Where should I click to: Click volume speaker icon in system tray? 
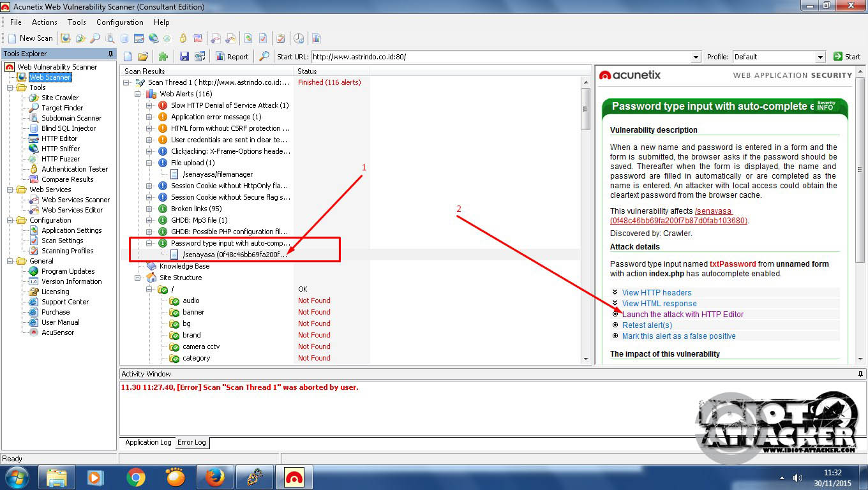pyautogui.click(x=797, y=477)
